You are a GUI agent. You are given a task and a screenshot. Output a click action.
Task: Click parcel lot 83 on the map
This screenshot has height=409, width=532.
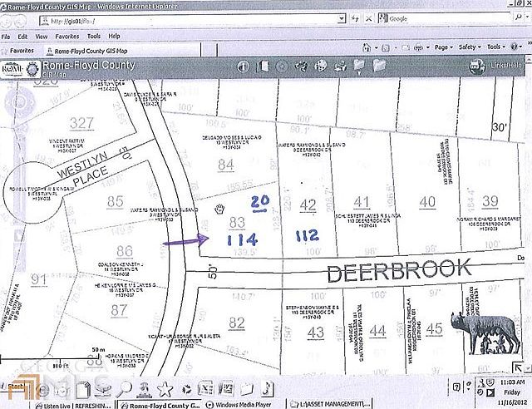coord(237,221)
